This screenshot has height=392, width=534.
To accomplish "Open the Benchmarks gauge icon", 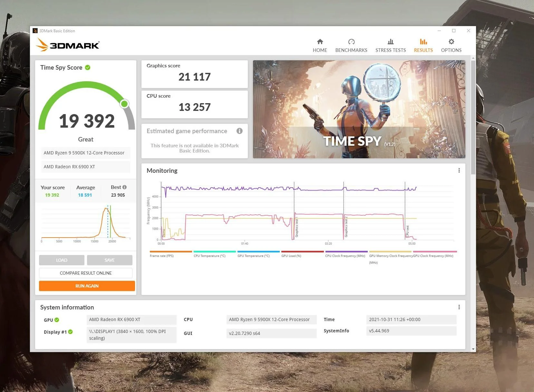I will pyautogui.click(x=351, y=42).
